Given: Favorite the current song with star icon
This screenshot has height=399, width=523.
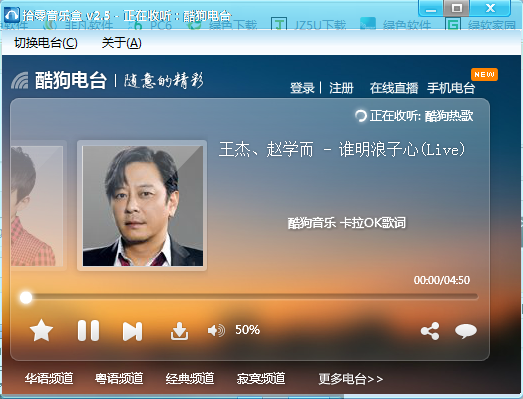Looking at the screenshot, I should pos(41,331).
